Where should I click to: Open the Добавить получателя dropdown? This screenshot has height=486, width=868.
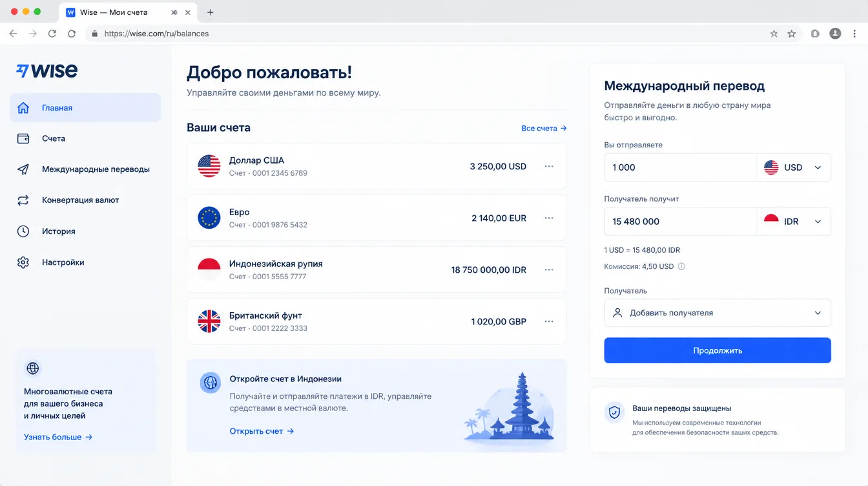point(718,313)
